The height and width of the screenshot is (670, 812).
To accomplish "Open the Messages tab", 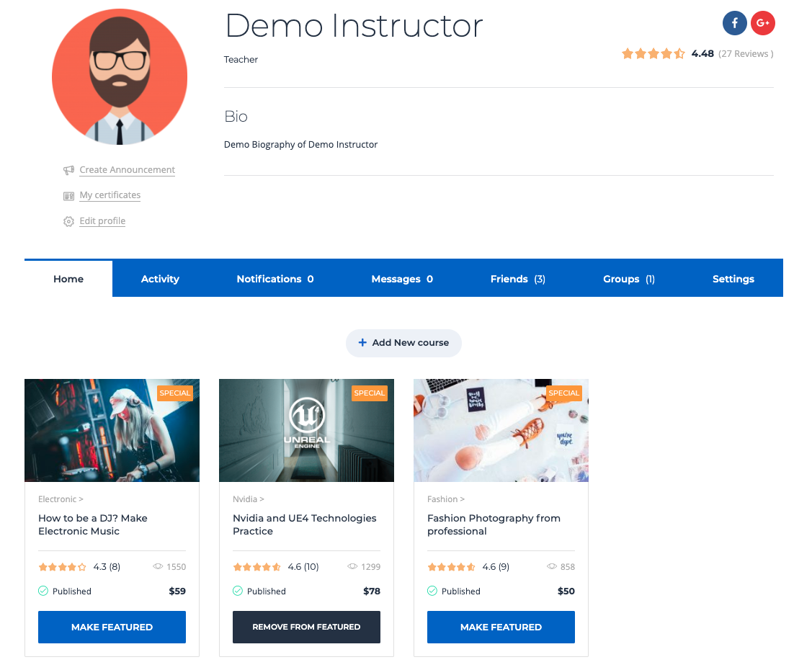I will point(402,279).
